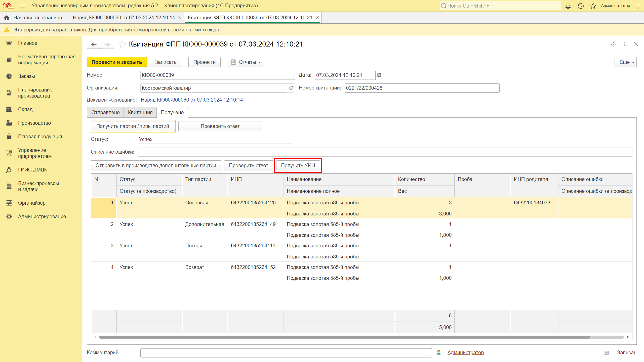The height and width of the screenshot is (362, 644).
Task: Open Склад section in sidebar
Action: tap(25, 109)
